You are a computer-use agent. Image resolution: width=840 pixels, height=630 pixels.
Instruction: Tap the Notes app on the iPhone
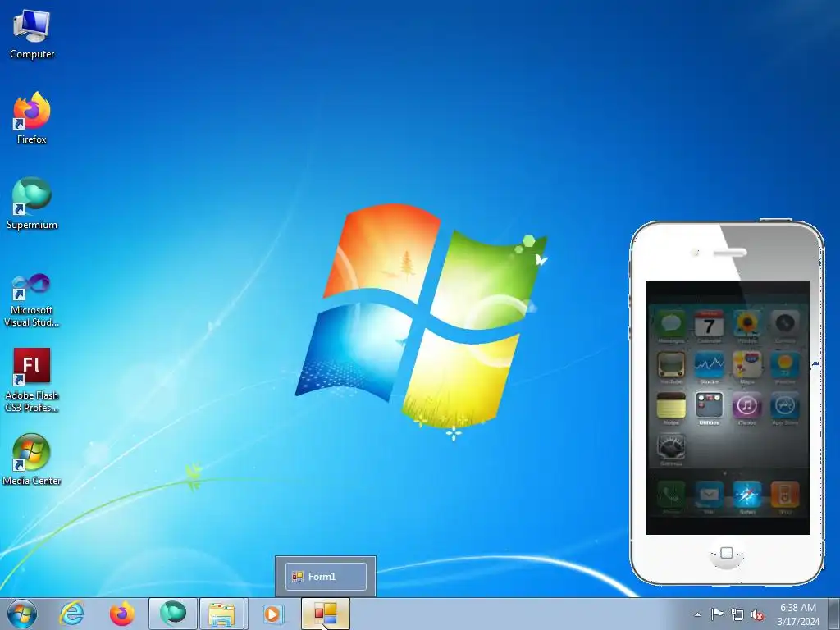tap(671, 407)
